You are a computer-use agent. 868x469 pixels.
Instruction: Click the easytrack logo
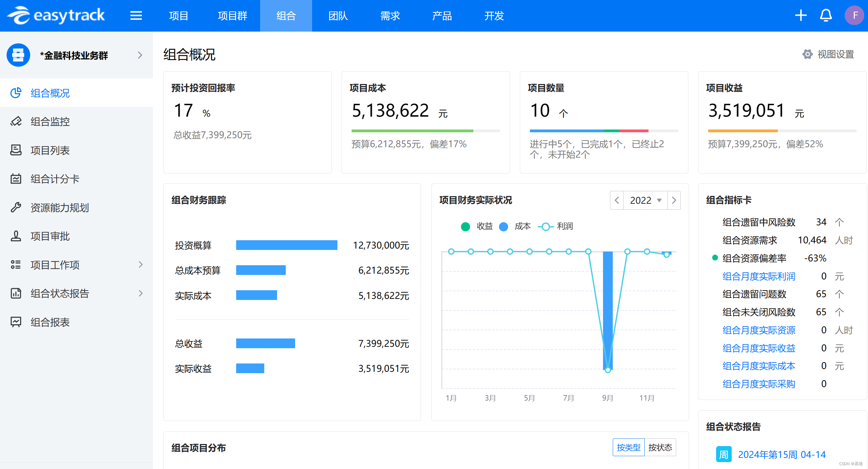click(56, 16)
